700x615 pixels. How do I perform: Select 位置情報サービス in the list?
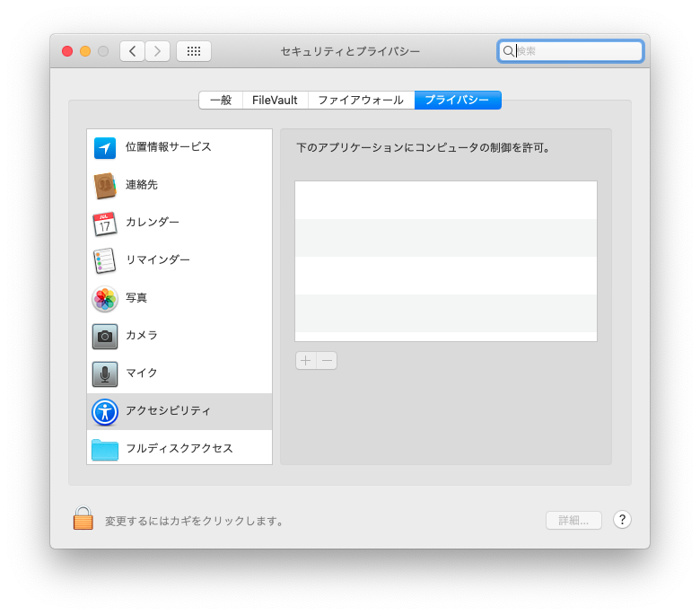(179, 148)
